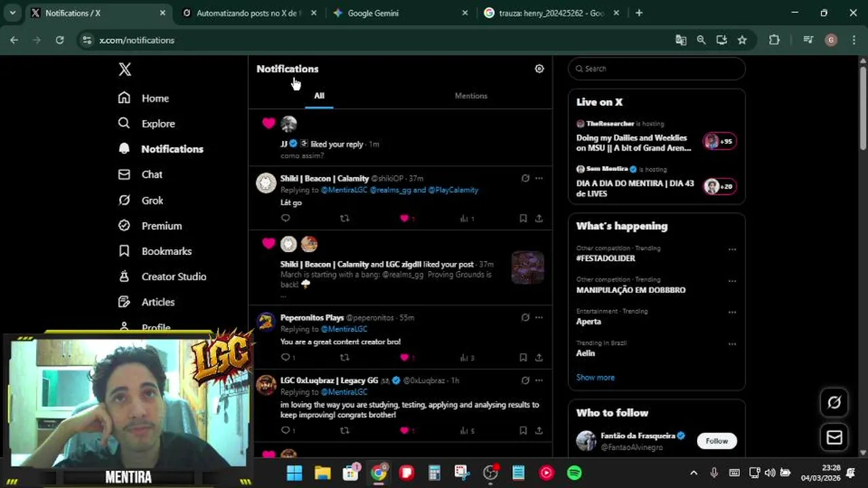Switch to the Google Gemini browser tab
Screen dimensions: 868x488
(x=400, y=13)
